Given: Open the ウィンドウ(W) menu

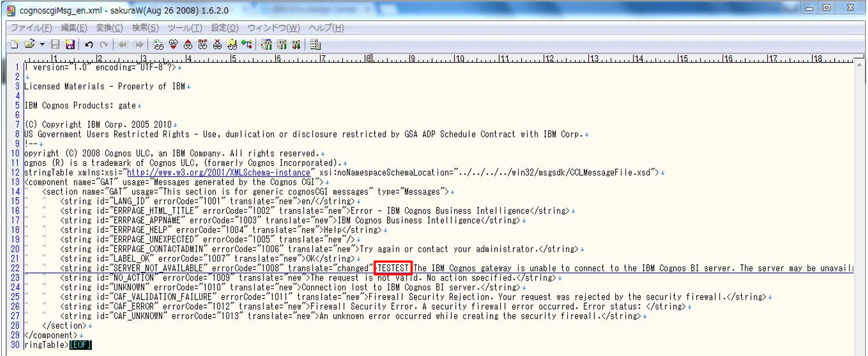Looking at the screenshot, I should tap(274, 28).
